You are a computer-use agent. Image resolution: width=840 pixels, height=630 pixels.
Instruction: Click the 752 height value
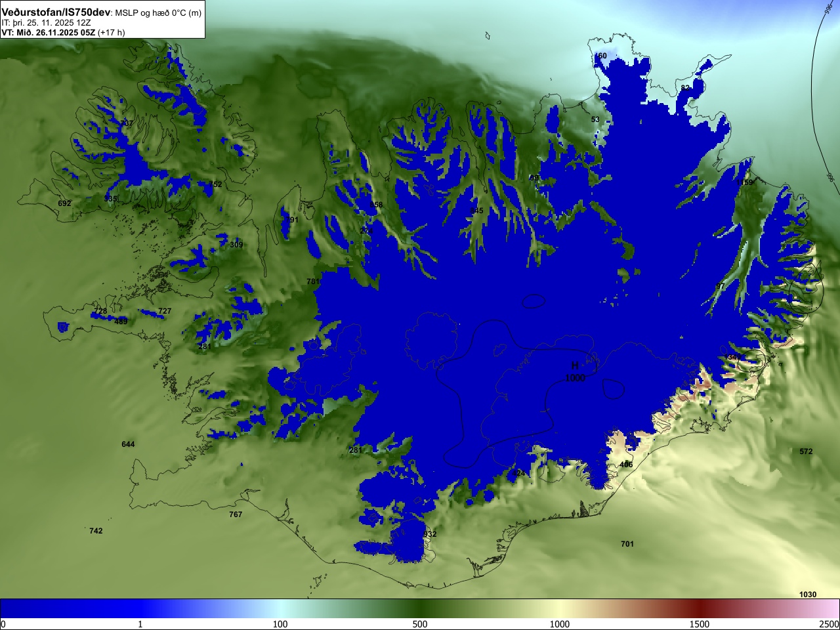[x=215, y=184]
